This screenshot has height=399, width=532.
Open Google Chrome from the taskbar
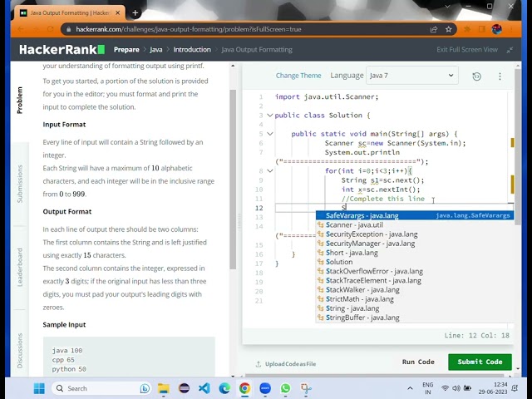click(244, 388)
